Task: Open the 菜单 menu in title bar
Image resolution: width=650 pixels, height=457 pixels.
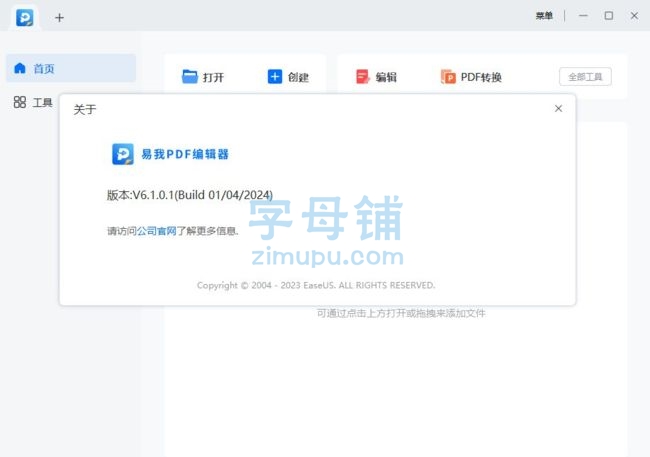Action: 544,16
